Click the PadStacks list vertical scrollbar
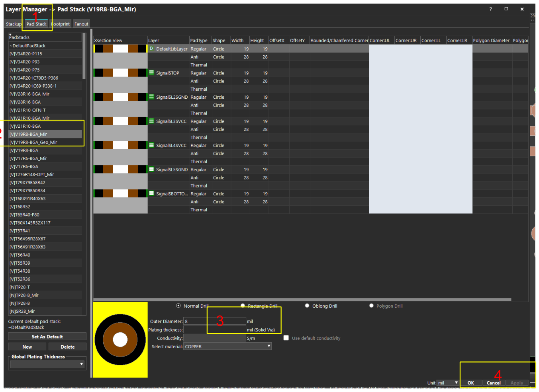The image size is (539, 392). click(84, 56)
